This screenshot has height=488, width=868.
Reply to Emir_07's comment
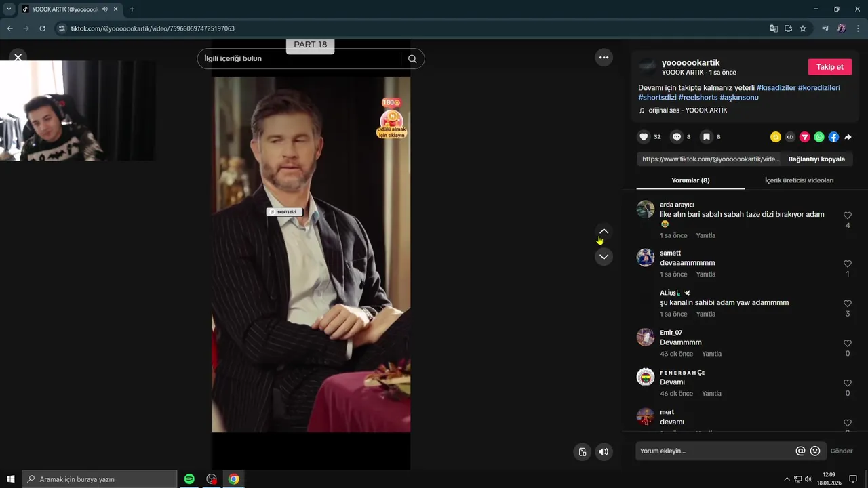[711, 354]
